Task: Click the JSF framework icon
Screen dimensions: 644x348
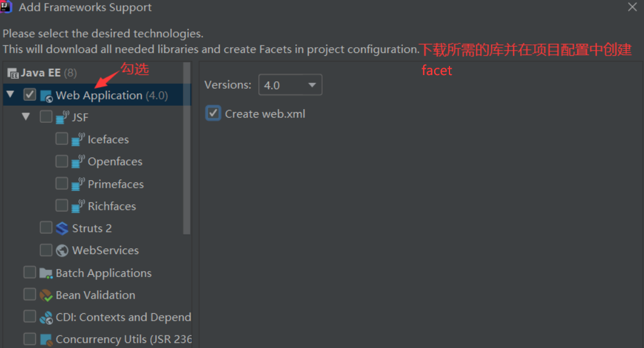Action: point(62,117)
